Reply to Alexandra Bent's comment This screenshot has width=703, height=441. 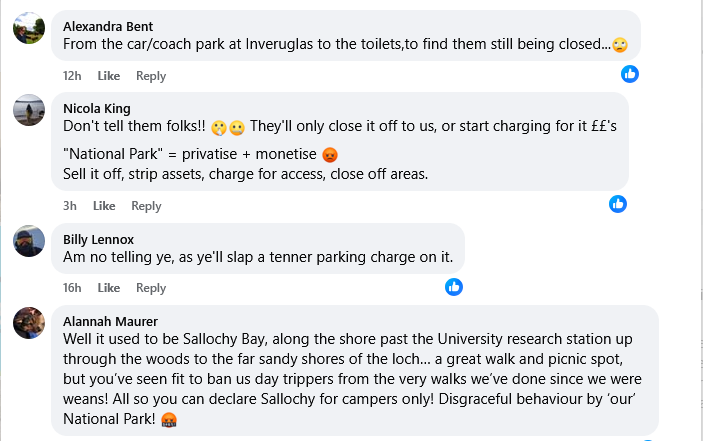[x=151, y=76]
